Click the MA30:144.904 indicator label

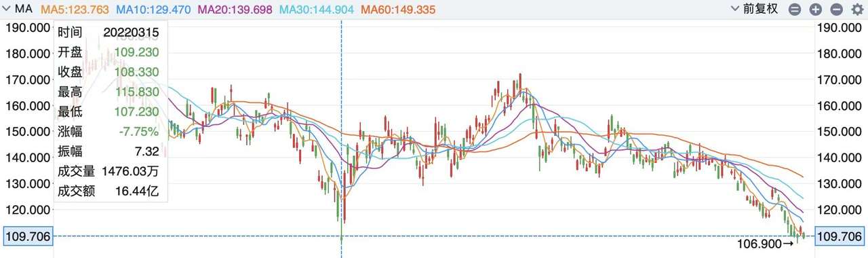click(x=317, y=10)
